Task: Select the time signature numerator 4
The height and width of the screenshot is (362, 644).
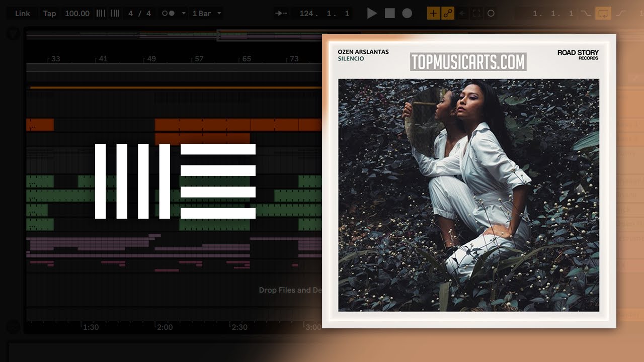Action: click(131, 14)
